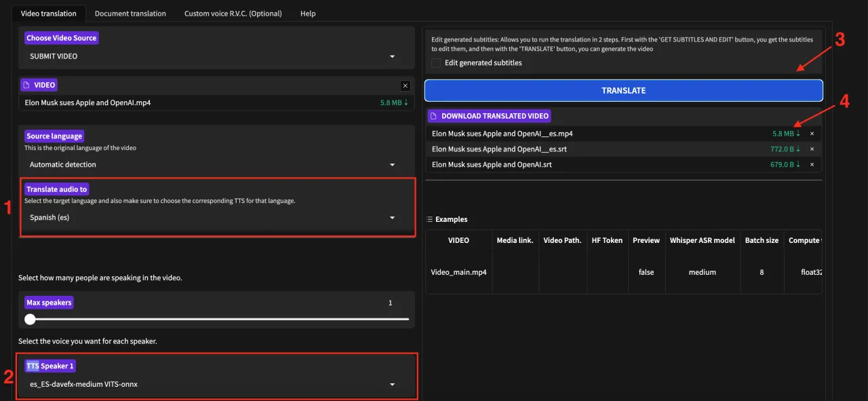Remove the OpenAI.srt file from the list
This screenshot has height=401, width=868.
(812, 165)
